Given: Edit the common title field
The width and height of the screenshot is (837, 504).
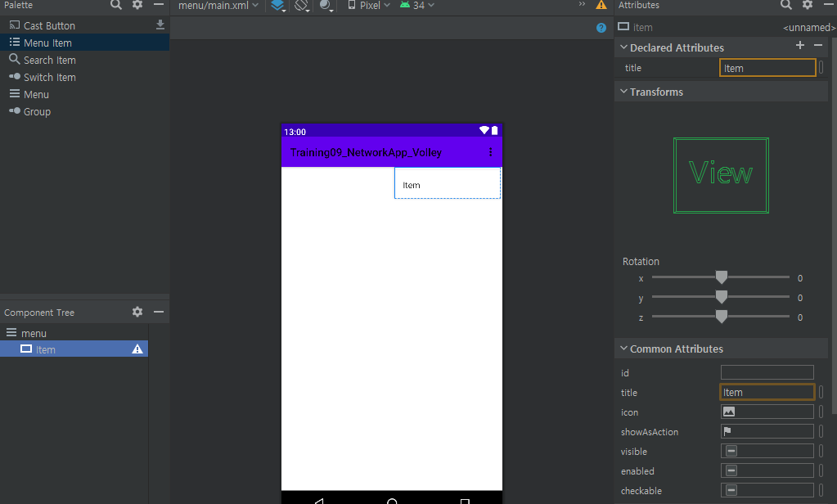Looking at the screenshot, I should tap(767, 392).
